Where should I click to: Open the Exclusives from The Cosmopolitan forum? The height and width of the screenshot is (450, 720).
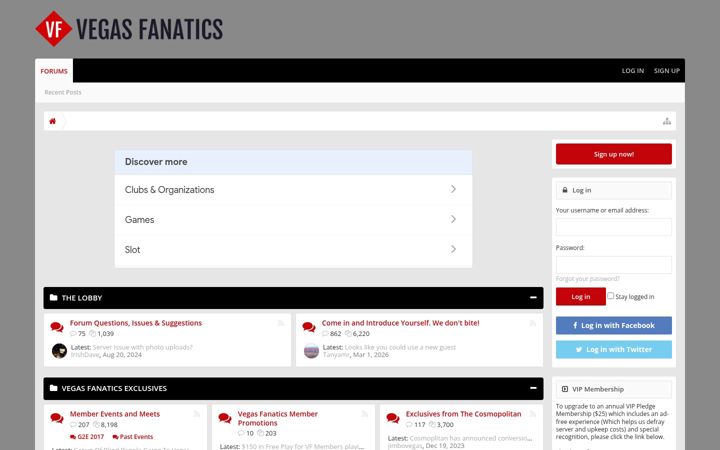(463, 414)
